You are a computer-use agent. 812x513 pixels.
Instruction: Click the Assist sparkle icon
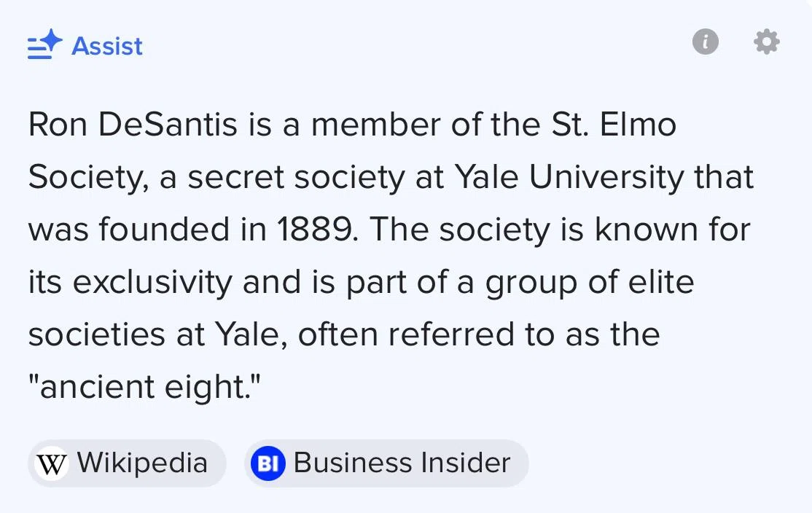pos(45,44)
